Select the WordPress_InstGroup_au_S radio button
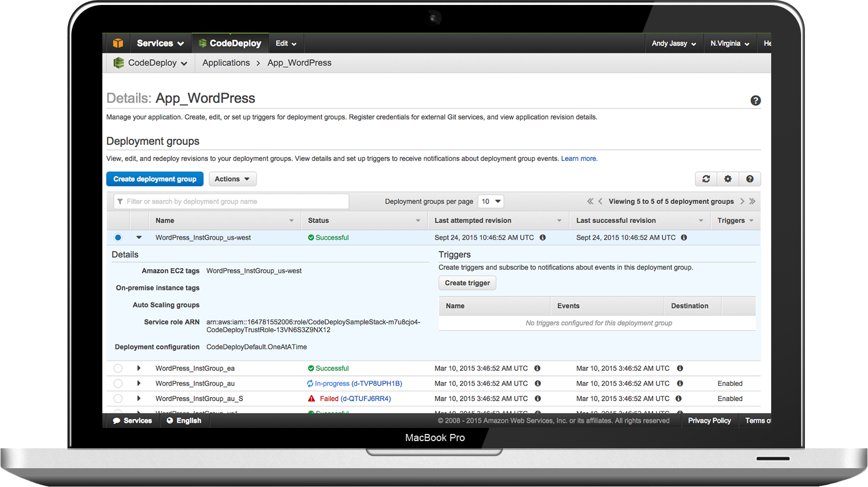The height and width of the screenshot is (487, 868). tap(118, 399)
